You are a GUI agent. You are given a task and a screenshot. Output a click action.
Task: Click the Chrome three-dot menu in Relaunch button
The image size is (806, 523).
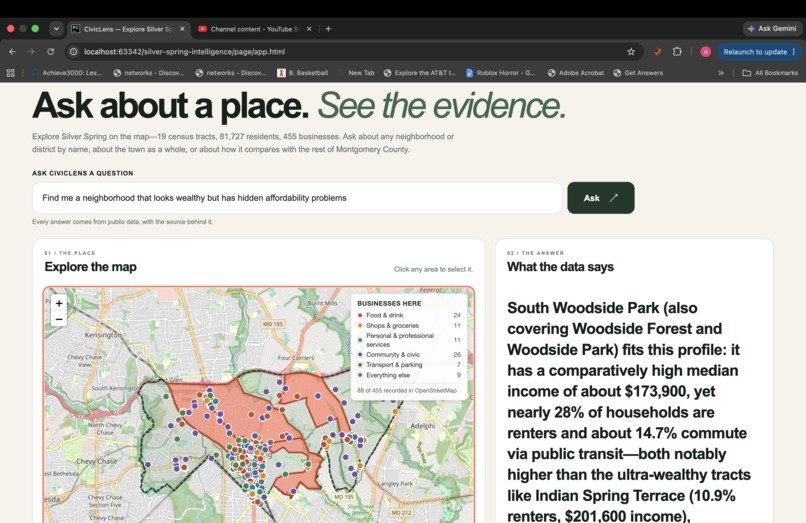[794, 51]
